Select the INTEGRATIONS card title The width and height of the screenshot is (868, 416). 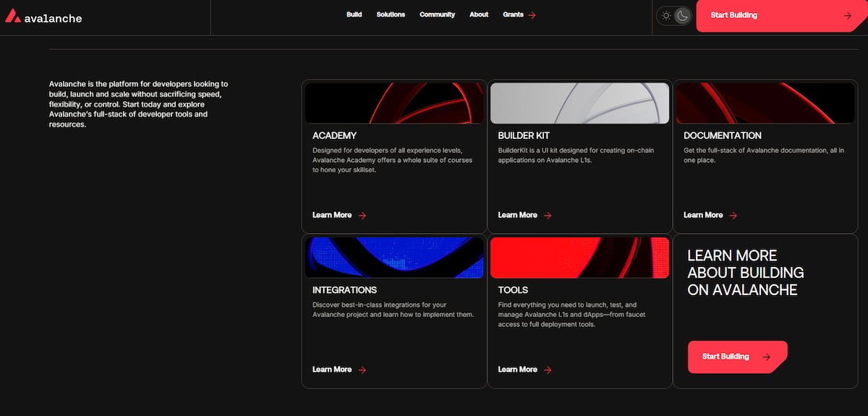pos(344,290)
